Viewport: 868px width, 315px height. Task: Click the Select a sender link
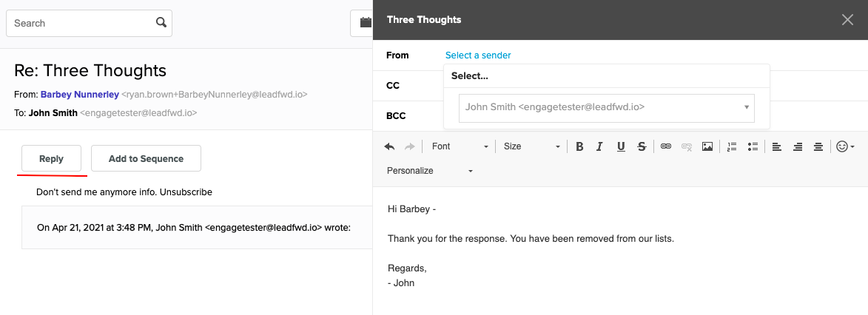coord(478,55)
